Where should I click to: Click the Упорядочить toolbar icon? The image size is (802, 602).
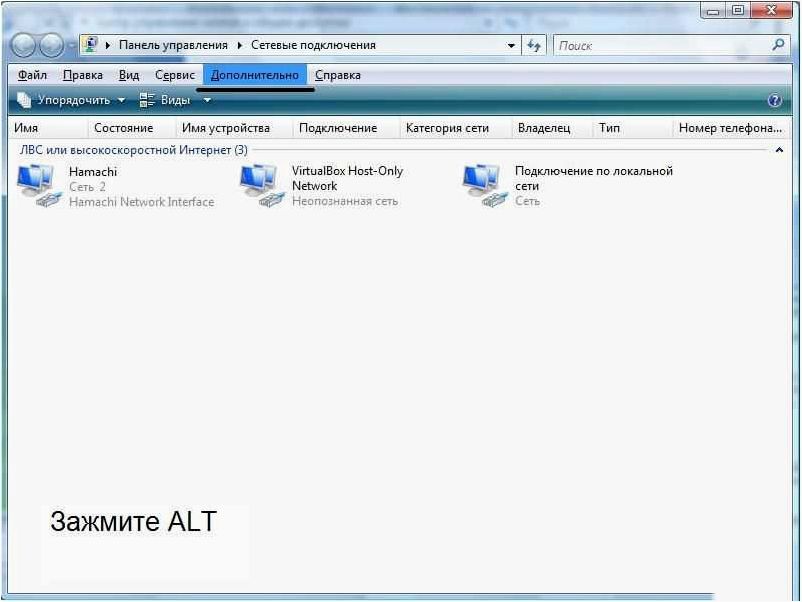24,100
